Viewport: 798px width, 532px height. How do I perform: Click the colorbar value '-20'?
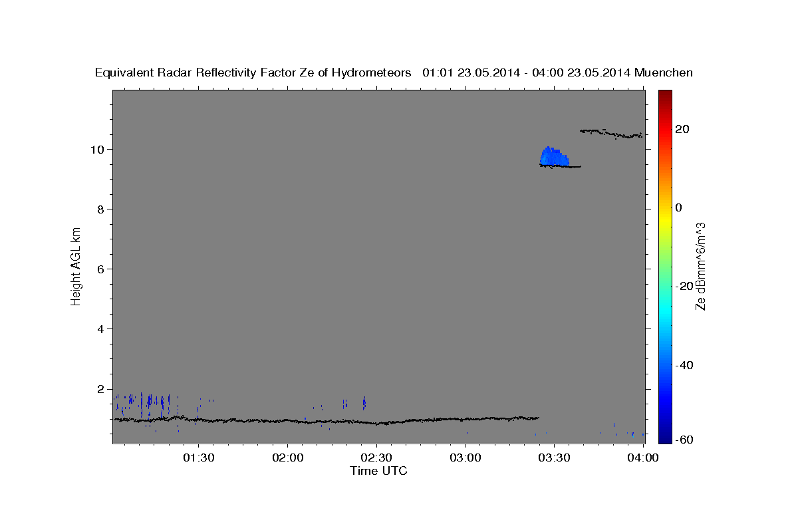tap(684, 286)
